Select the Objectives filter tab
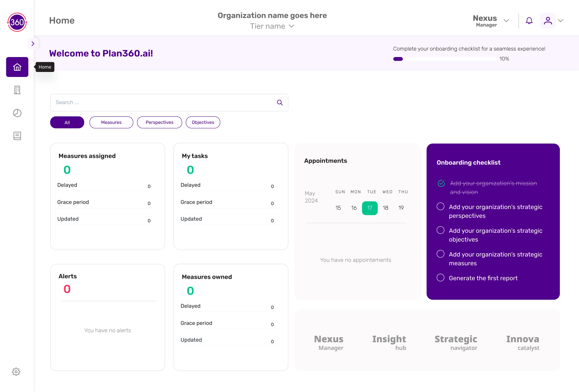 point(203,122)
